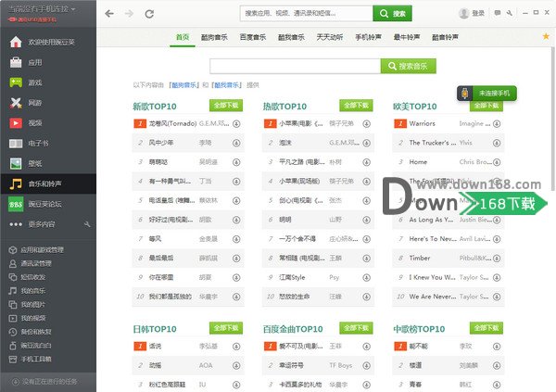This screenshot has width=556, height=392.
Task: Click 全部下载 for 中歌榜TOP10
Action: (x=486, y=328)
